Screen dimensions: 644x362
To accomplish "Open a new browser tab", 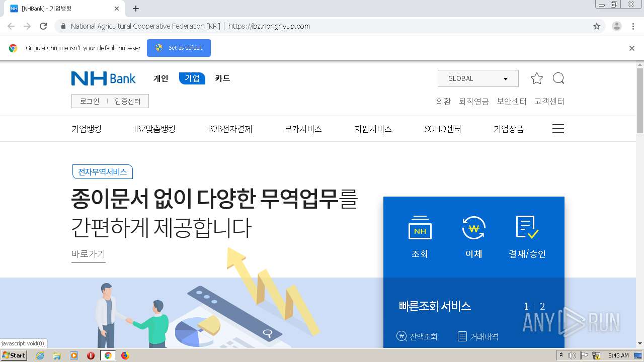I will pyautogui.click(x=136, y=9).
